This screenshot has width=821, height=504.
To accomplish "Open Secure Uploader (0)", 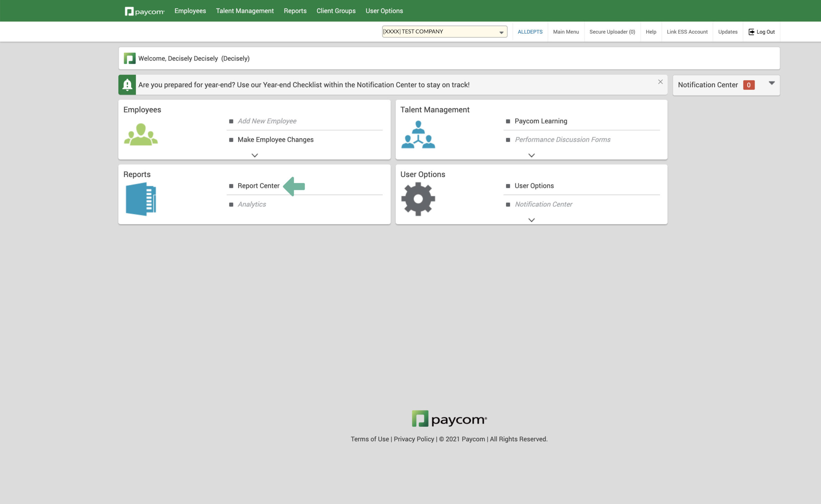I will (x=612, y=32).
